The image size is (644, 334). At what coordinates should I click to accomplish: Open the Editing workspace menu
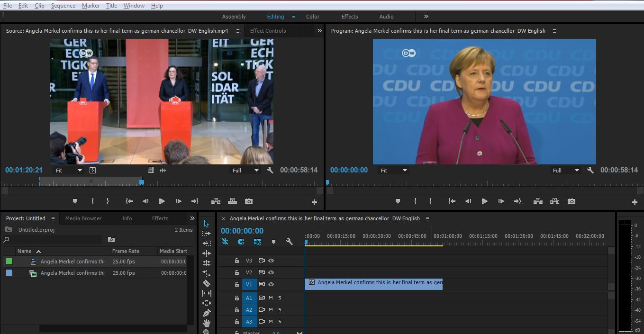click(294, 17)
